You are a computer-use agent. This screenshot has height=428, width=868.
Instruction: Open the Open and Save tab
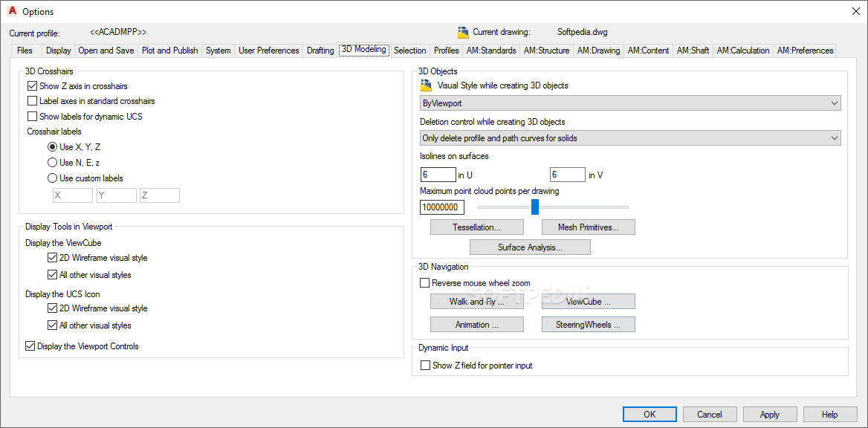[x=106, y=51]
